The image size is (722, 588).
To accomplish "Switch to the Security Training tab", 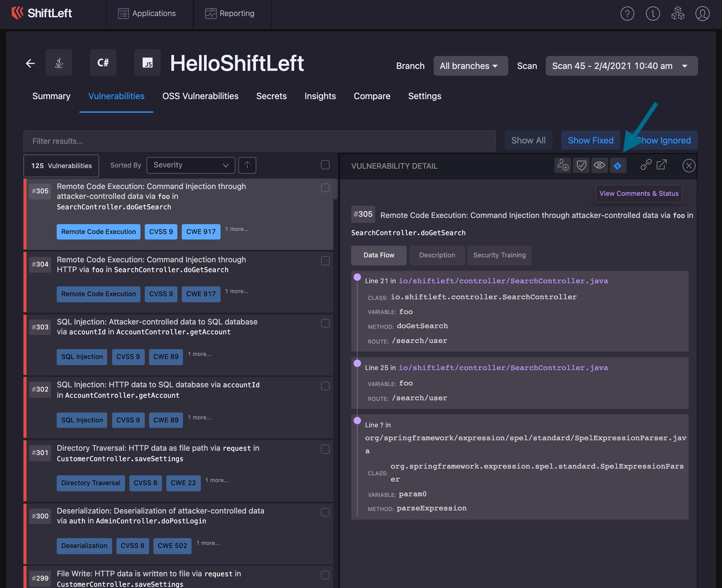I will tap(499, 255).
